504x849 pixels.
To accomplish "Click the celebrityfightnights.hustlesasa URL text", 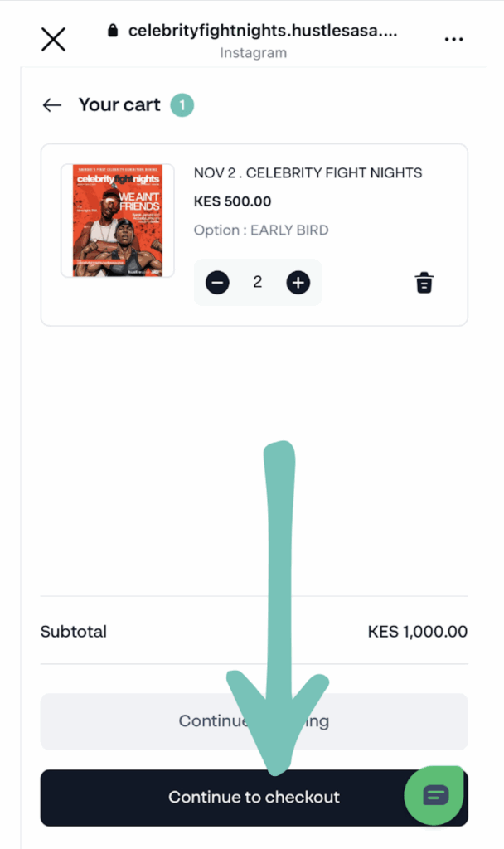I will [x=263, y=32].
